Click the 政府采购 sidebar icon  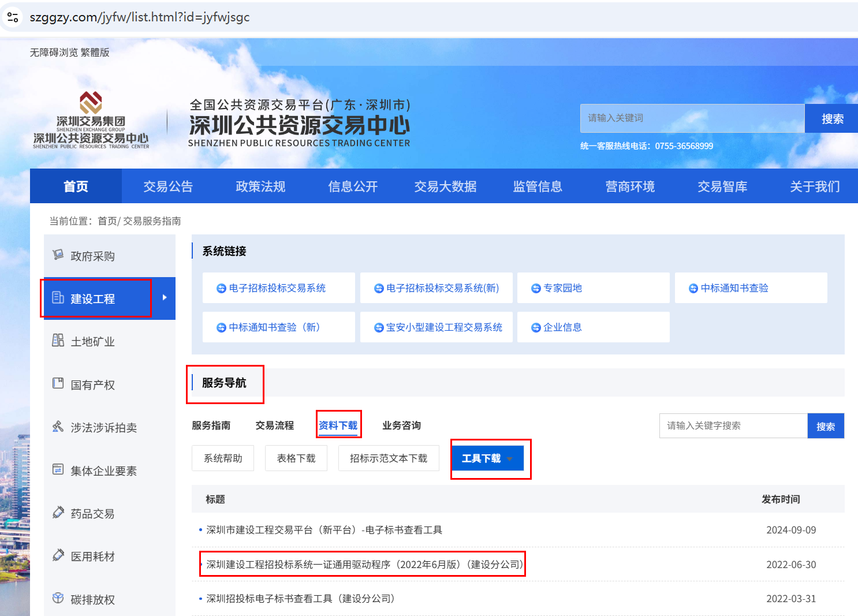(58, 255)
